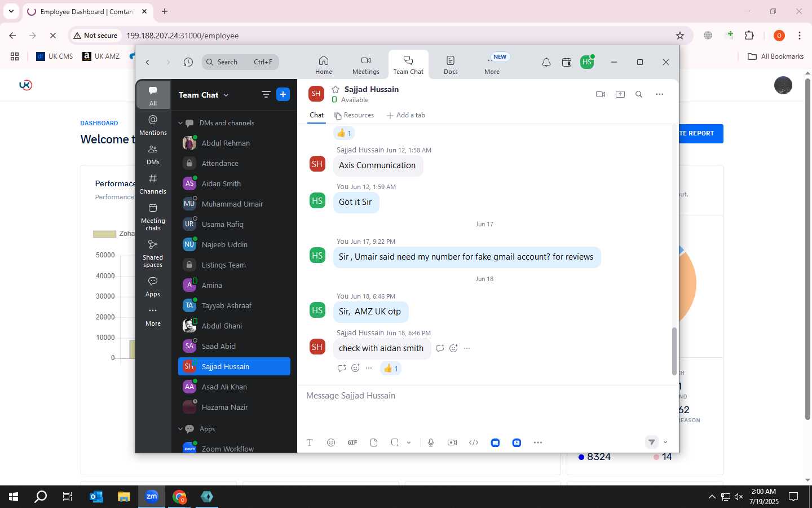Viewport: 812px width, 508px height.
Task: Open Mentions in the chat sidebar
Action: point(153,125)
